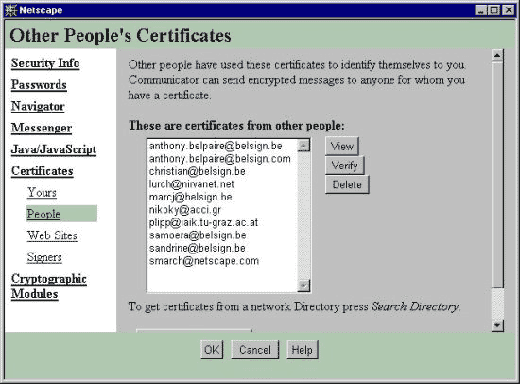Go to the Passwords page
This screenshot has height=384, width=520.
point(39,85)
